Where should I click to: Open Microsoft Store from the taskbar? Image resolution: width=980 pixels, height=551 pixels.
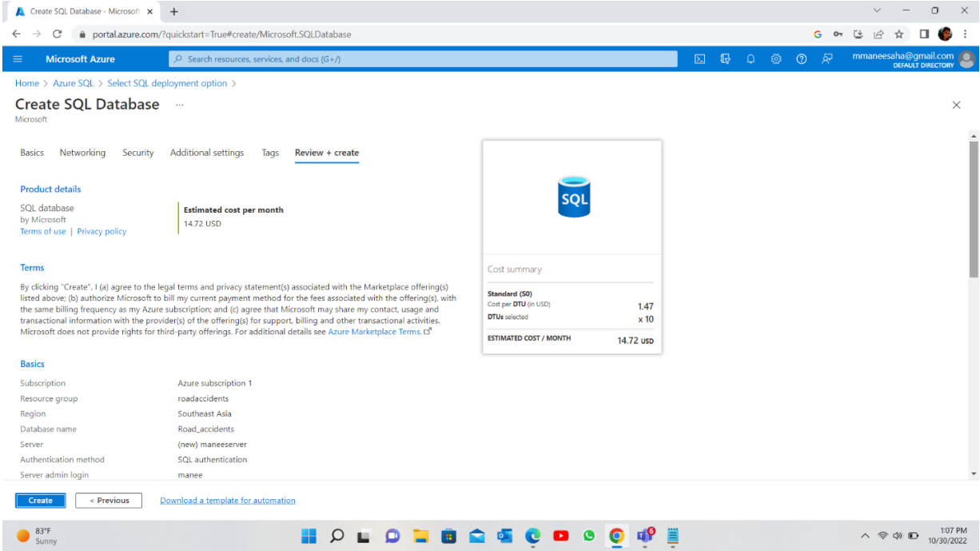[448, 536]
